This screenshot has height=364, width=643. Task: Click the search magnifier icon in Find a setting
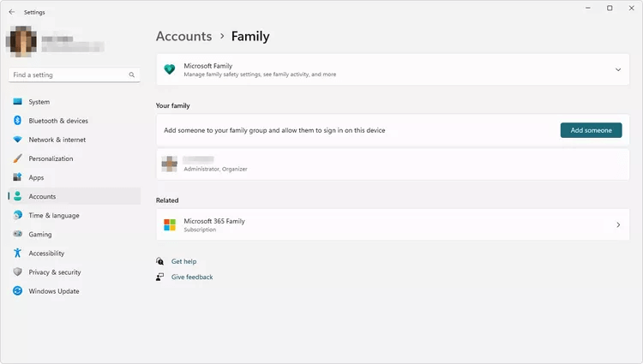point(132,75)
